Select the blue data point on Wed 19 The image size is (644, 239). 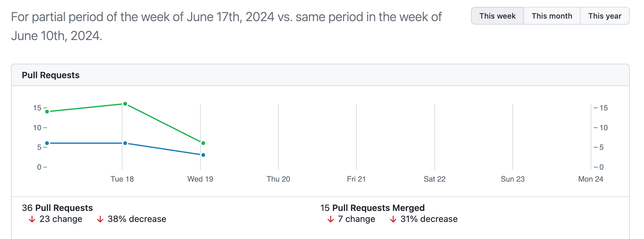pos(203,154)
